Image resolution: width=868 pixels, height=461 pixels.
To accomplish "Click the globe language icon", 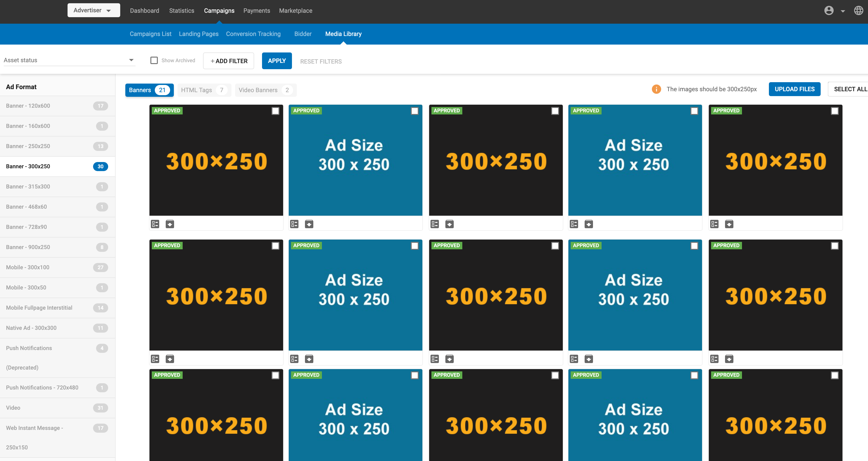I will point(858,11).
